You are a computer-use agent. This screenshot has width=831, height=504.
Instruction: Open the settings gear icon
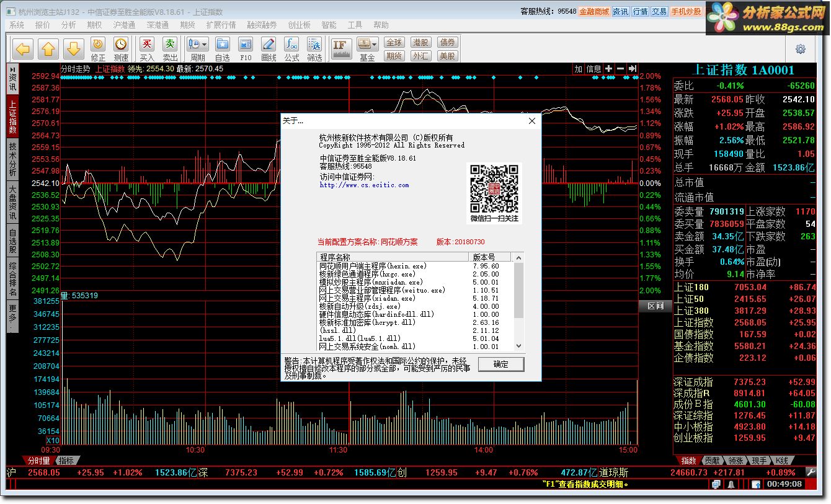point(801,49)
